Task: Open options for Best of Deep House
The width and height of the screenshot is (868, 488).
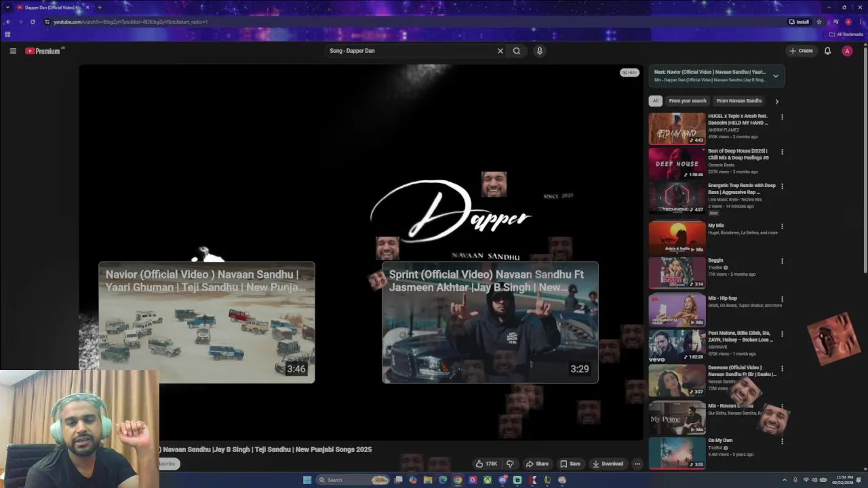Action: pos(782,152)
